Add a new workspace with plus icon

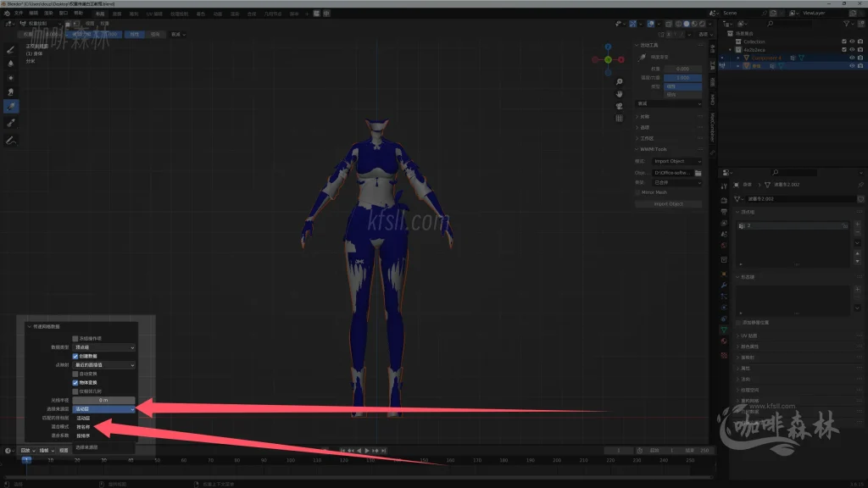click(x=307, y=14)
